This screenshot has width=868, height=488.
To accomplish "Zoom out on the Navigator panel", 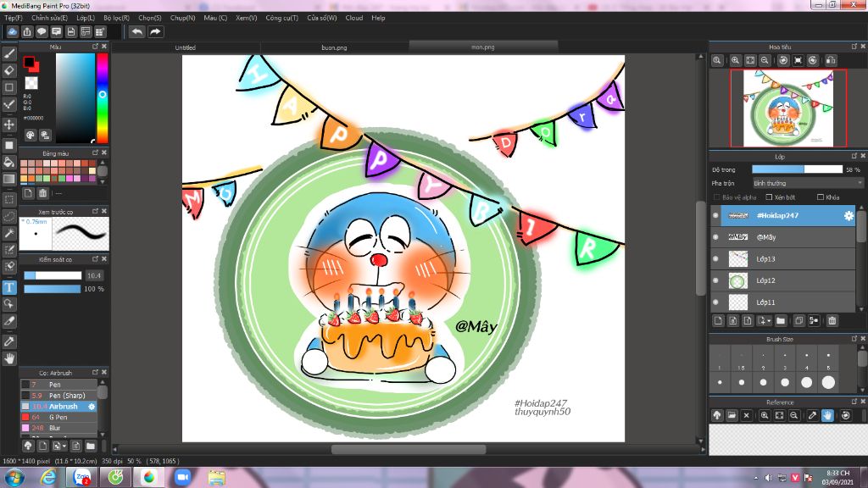I will pyautogui.click(x=765, y=60).
